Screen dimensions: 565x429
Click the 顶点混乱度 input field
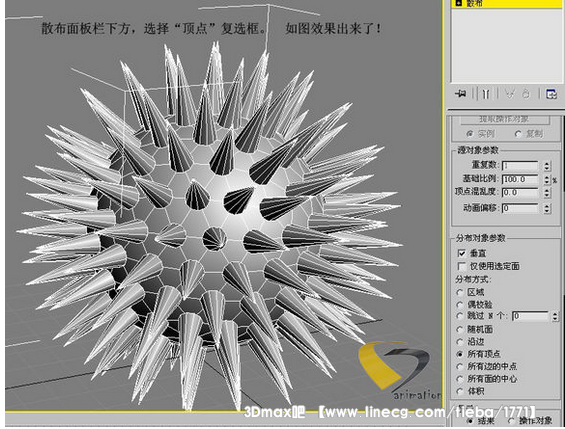pos(520,193)
